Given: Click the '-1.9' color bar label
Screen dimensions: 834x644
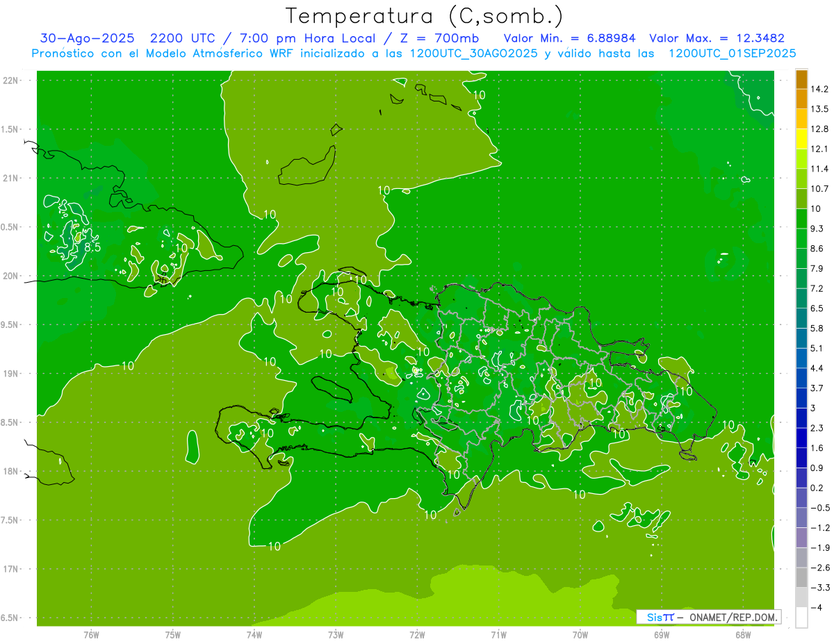Looking at the screenshot, I should pyautogui.click(x=819, y=547).
